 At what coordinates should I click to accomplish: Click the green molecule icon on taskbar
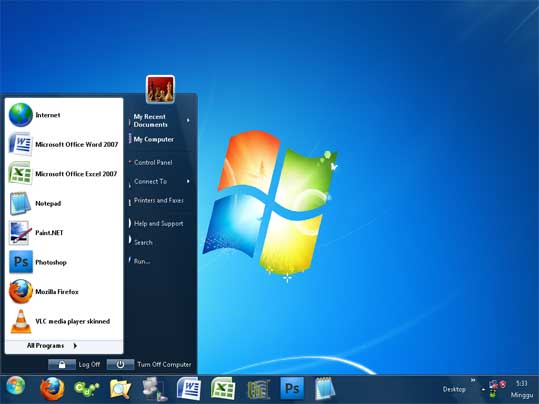[x=87, y=389]
